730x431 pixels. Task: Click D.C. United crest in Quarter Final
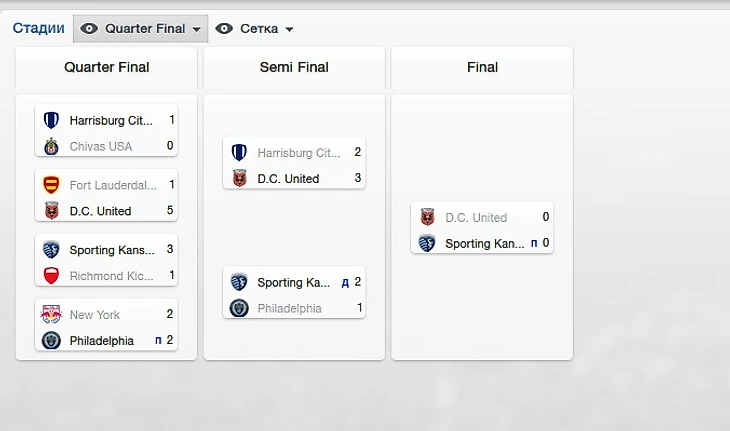tap(51, 211)
